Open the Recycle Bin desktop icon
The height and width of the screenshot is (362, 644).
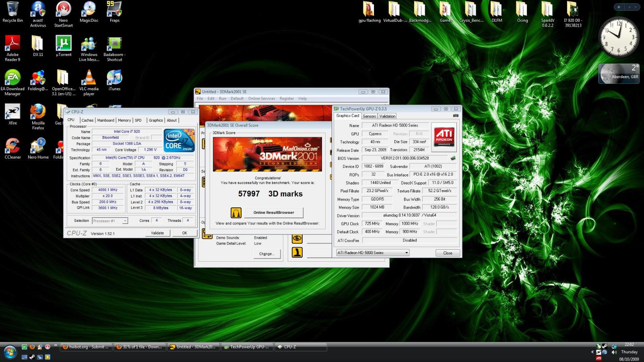coord(12,12)
